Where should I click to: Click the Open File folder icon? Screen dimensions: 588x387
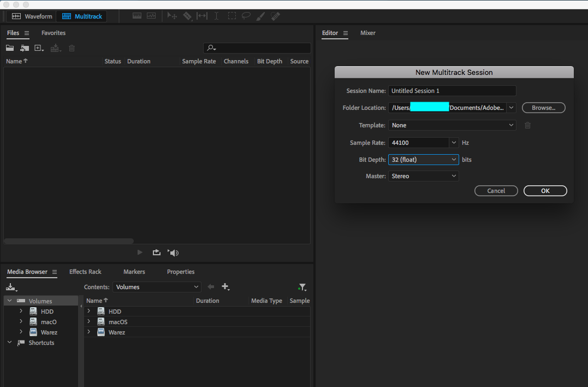[10, 48]
